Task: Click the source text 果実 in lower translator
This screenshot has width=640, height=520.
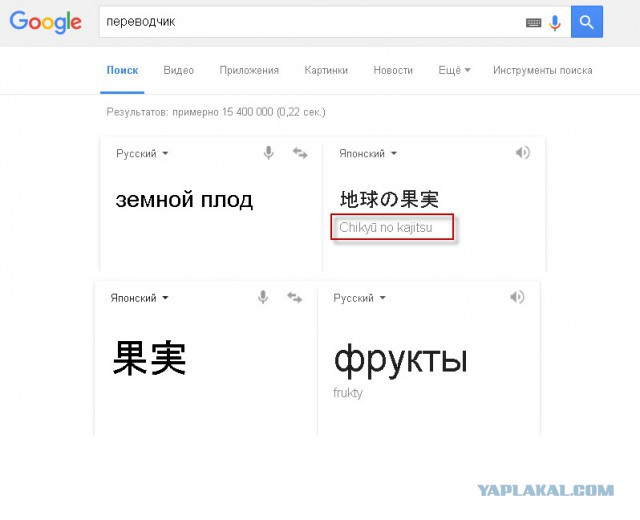Action: tap(149, 358)
